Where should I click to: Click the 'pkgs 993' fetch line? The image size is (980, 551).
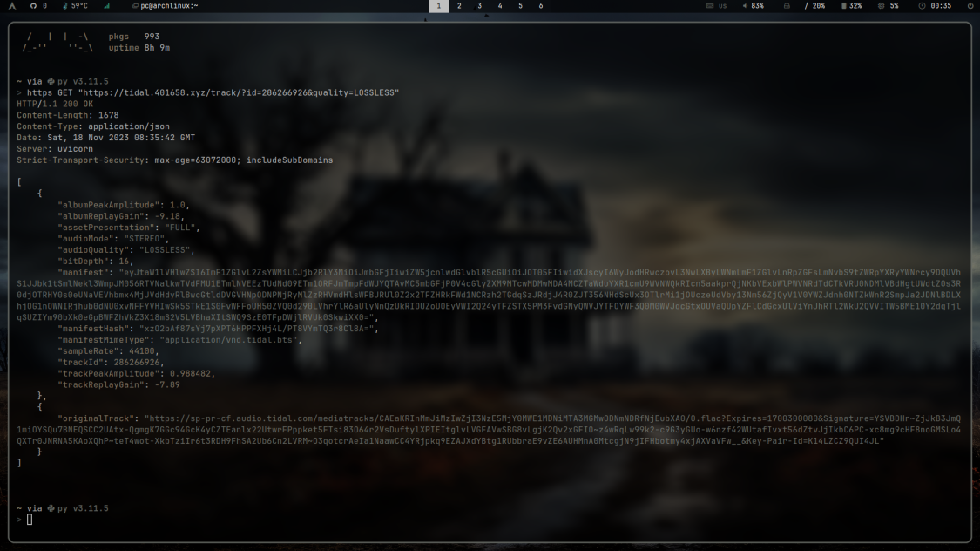pyautogui.click(x=134, y=37)
